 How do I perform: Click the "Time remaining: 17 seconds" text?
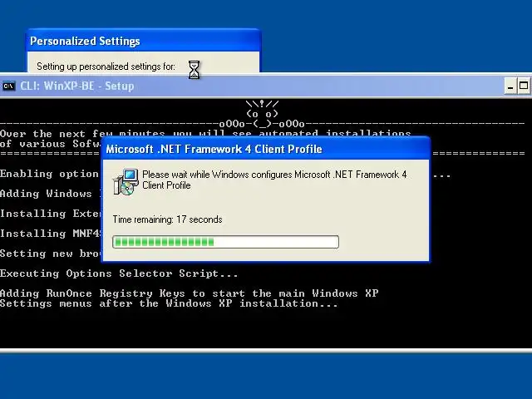point(167,219)
